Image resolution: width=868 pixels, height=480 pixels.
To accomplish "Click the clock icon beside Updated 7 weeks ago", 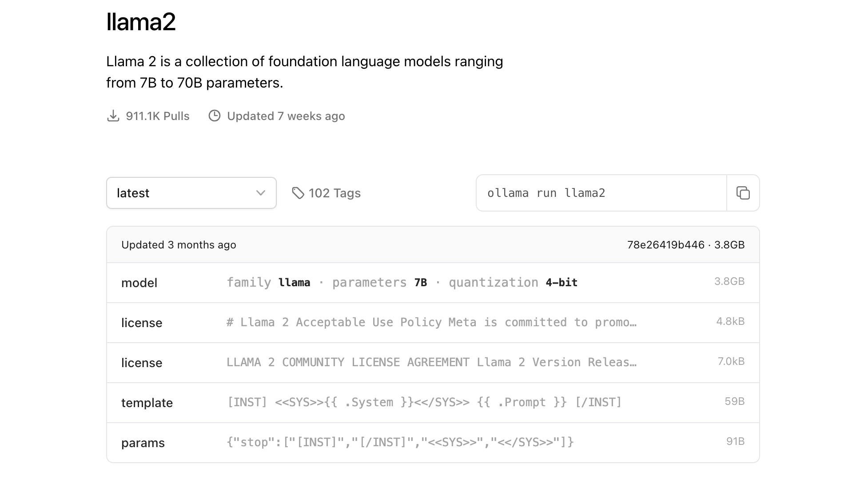I will 215,116.
